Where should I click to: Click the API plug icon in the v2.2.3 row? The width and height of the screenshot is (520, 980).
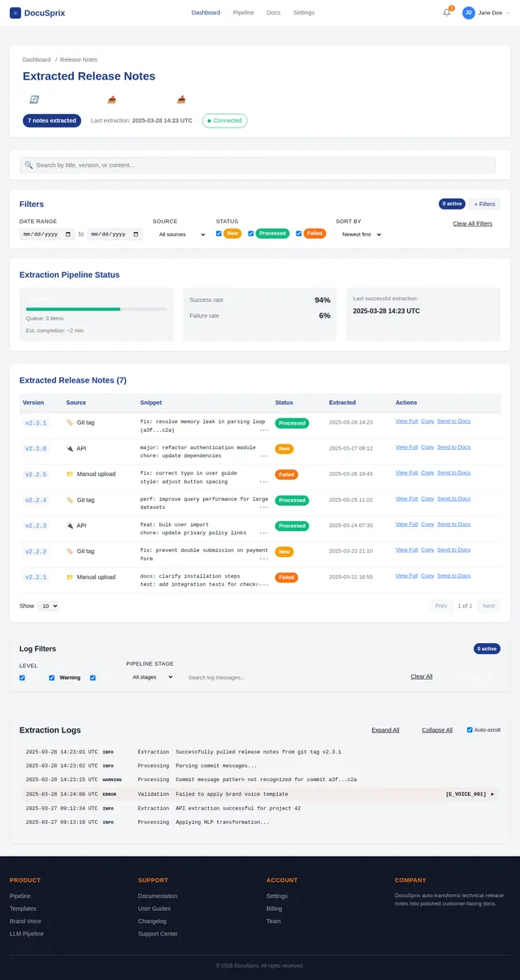point(70,525)
